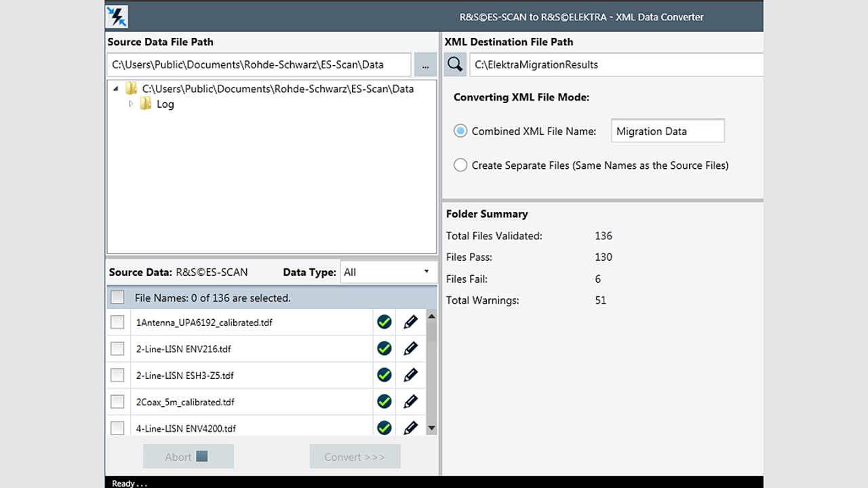Click the browse button beside source path
The image size is (868, 488).
(x=425, y=65)
